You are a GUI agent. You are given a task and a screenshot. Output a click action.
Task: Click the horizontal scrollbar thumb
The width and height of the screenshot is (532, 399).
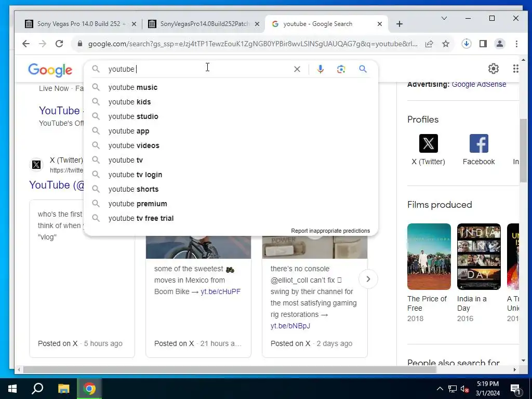[230, 369]
